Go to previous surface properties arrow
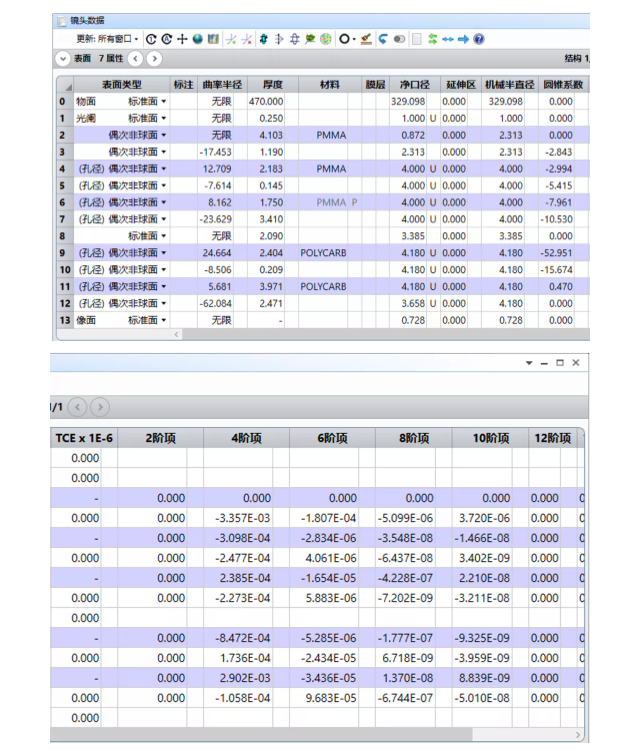The width and height of the screenshot is (632, 751). (x=135, y=59)
